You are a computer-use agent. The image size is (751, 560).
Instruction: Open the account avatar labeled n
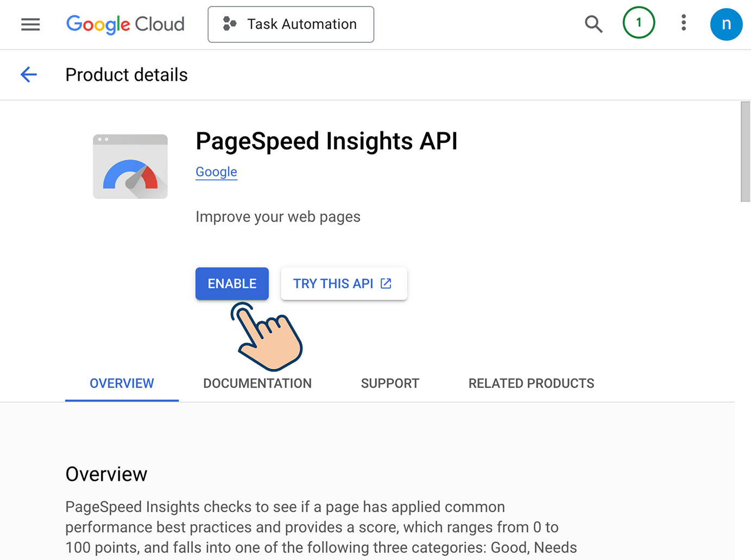pos(726,24)
